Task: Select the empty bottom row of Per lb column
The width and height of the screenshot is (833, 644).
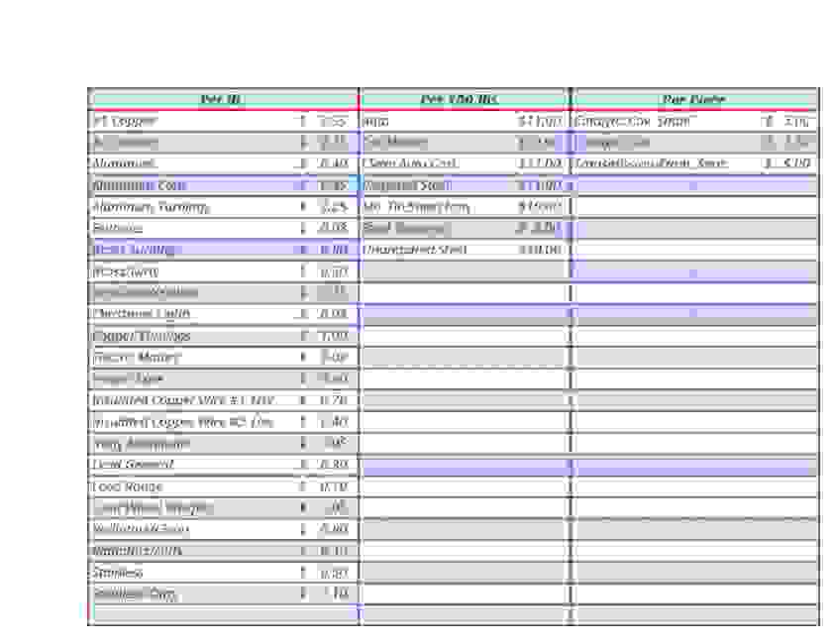Action: tap(224, 614)
